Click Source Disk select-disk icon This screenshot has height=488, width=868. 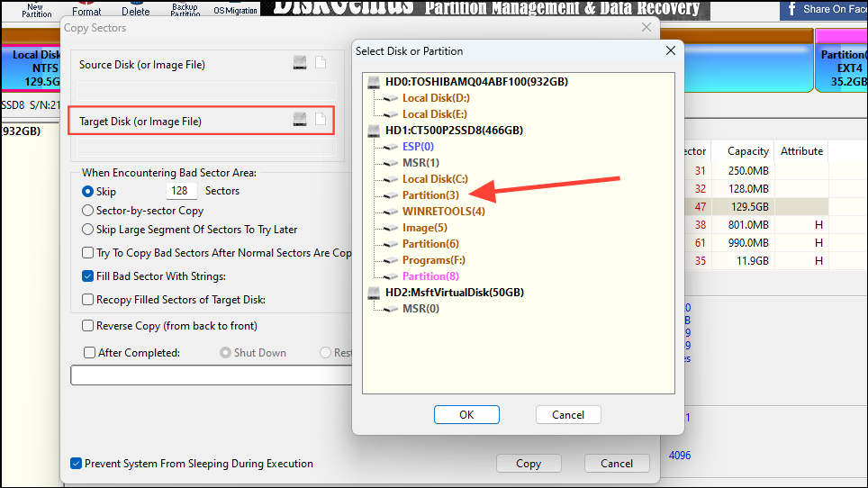click(300, 62)
